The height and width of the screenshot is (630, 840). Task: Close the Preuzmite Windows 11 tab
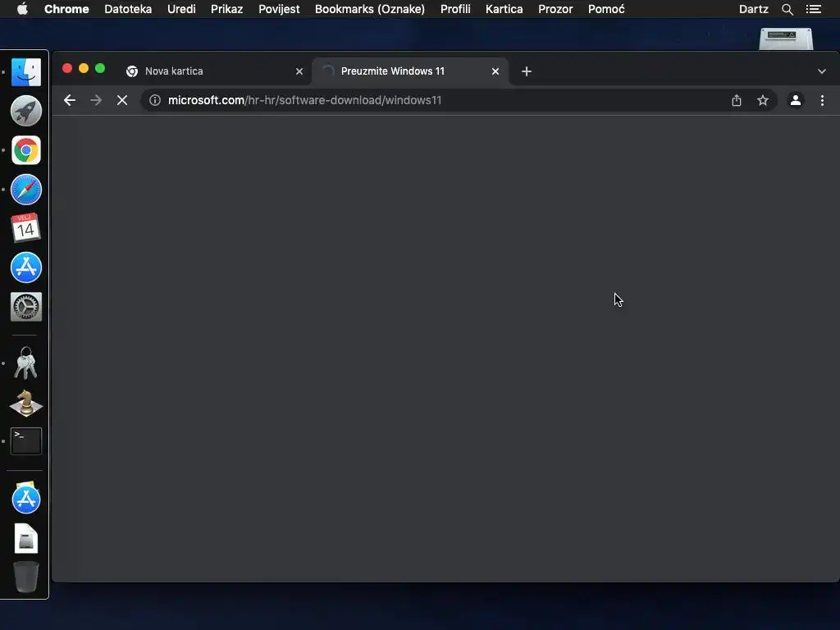(495, 71)
